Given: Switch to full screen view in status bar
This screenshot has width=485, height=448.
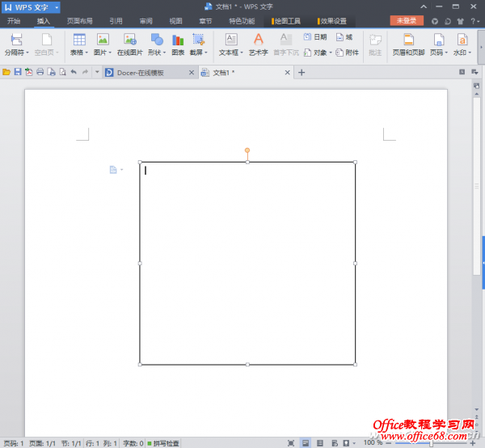Looking at the screenshot, I should point(291,443).
